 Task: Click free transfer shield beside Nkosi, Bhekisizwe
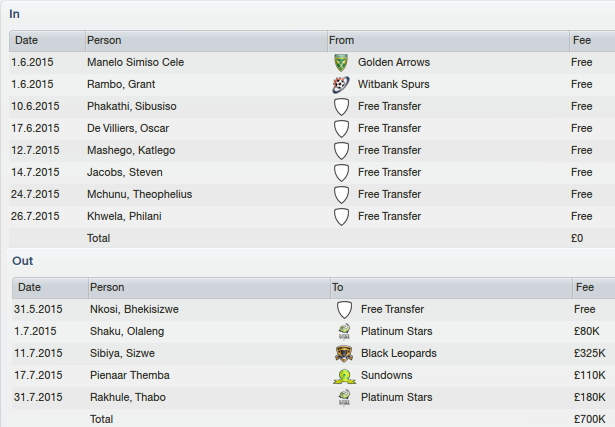click(344, 310)
